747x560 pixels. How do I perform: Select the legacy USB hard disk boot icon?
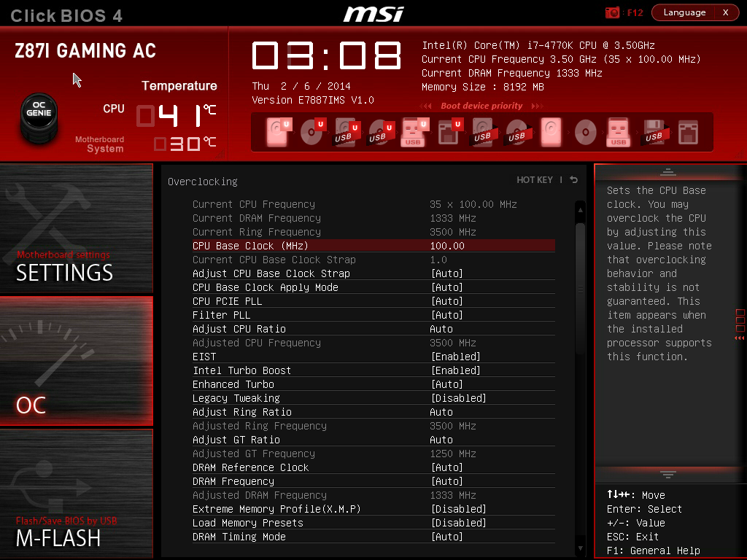click(484, 131)
